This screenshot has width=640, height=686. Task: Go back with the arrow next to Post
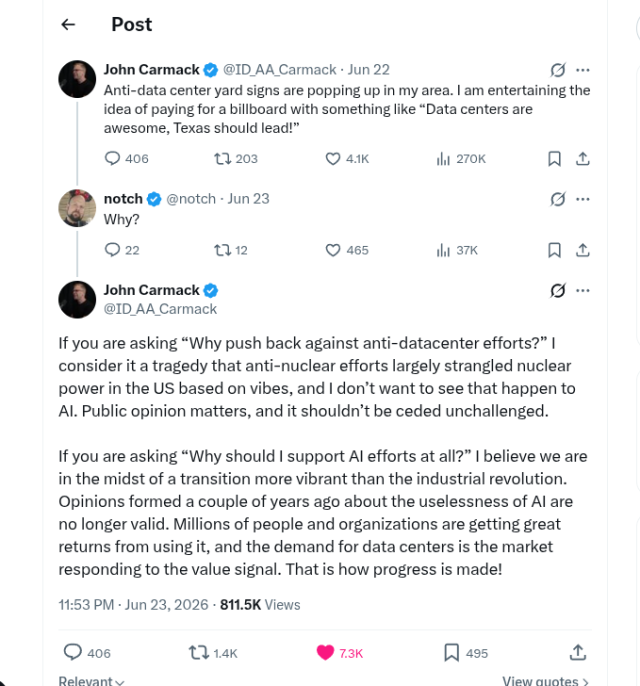68,24
